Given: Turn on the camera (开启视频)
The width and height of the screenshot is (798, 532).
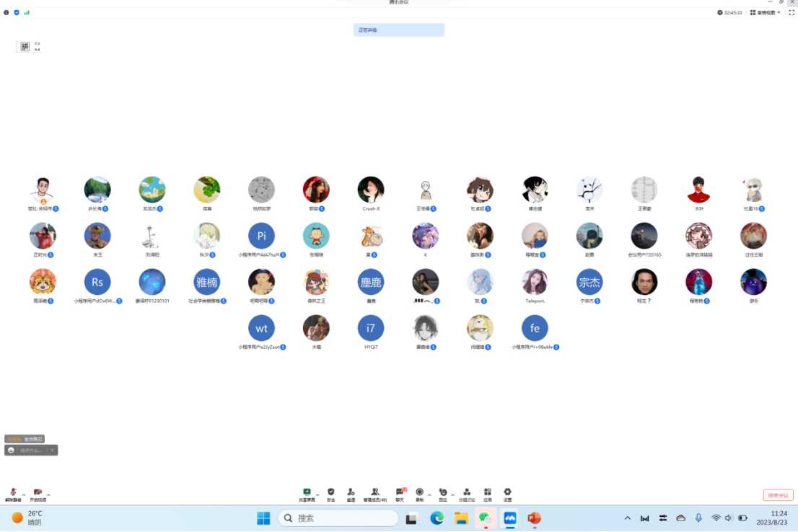Looking at the screenshot, I should click(x=38, y=493).
